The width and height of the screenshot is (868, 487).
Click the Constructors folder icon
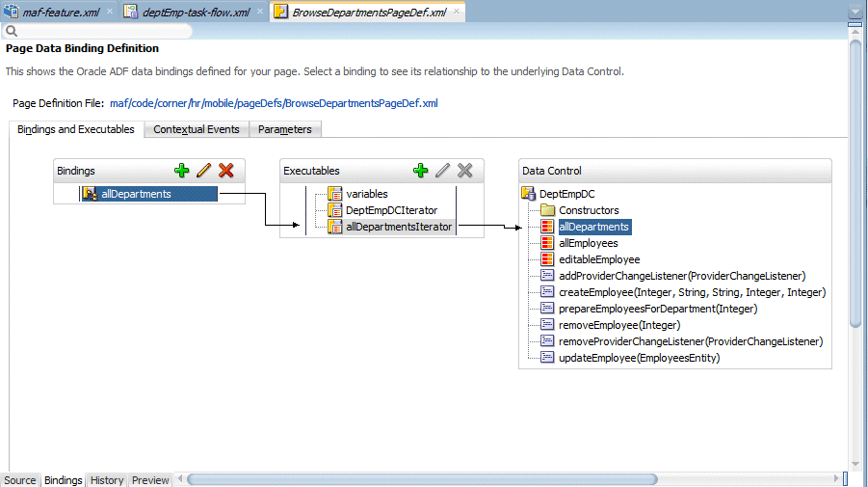pos(547,210)
